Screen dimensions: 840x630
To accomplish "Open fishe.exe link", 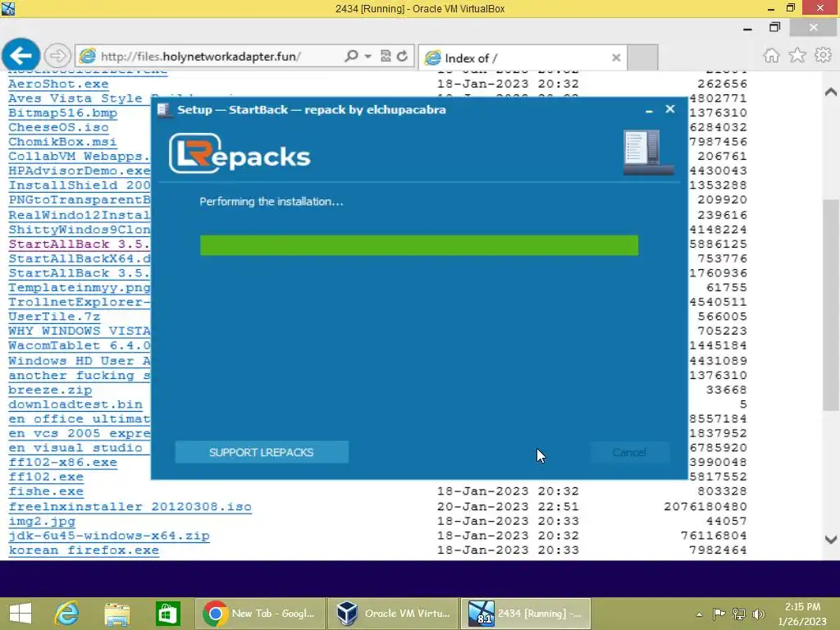I will pyautogui.click(x=46, y=491).
